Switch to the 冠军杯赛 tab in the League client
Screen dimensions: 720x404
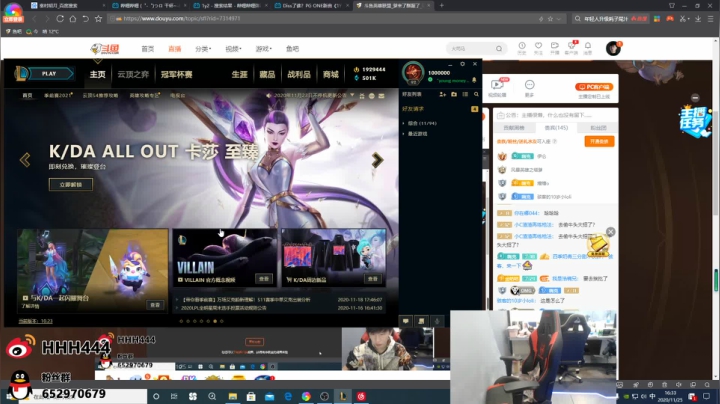pos(177,74)
